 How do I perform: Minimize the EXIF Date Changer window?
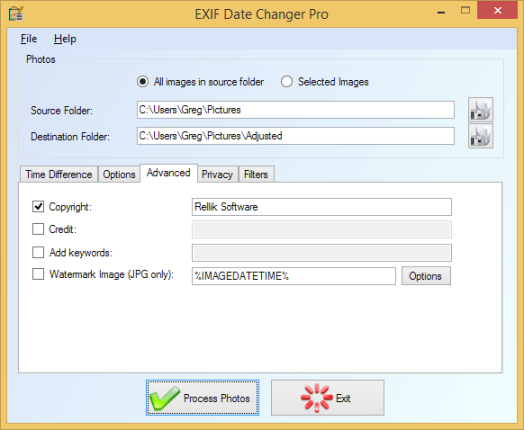pyautogui.click(x=441, y=12)
